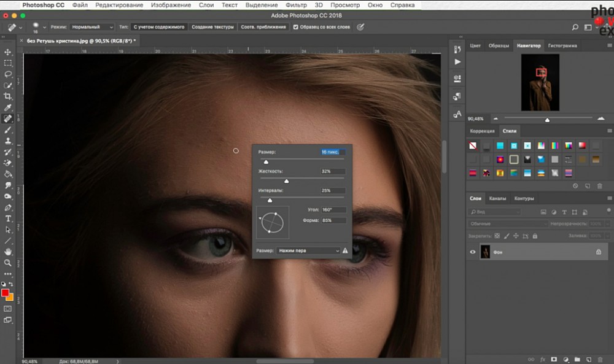Open the History panel icon
Viewport: 614px width, 364px height.
(457, 50)
